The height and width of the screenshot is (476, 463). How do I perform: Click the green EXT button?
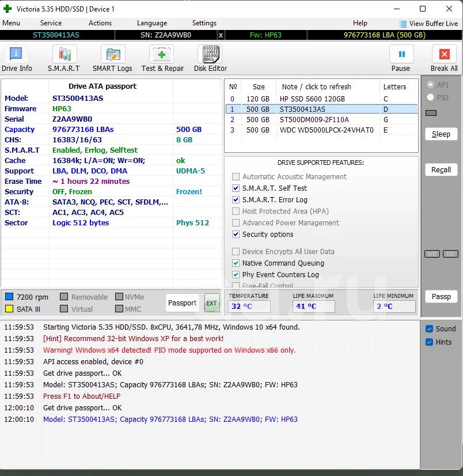[x=211, y=303]
